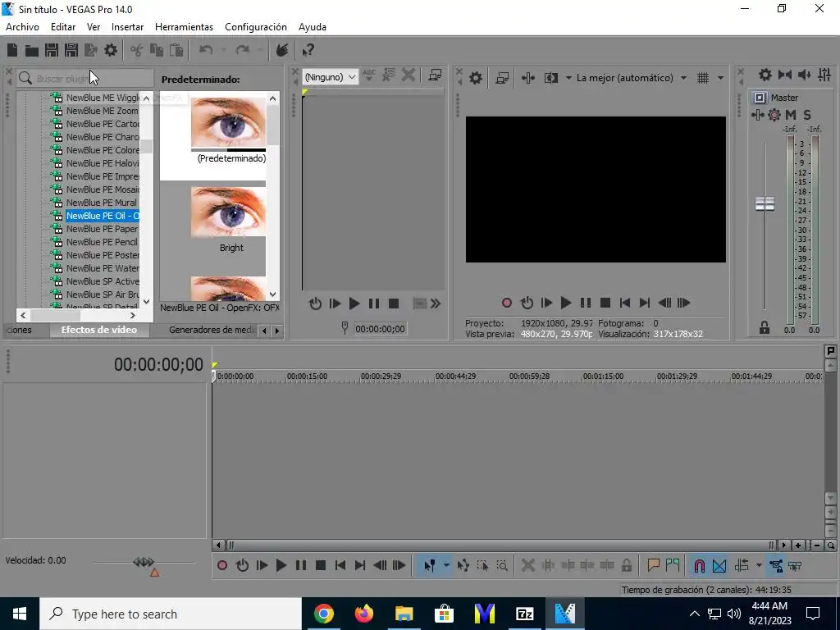Open project properties gear in main toolbar
Viewport: 840px width, 630px height.
[x=111, y=50]
